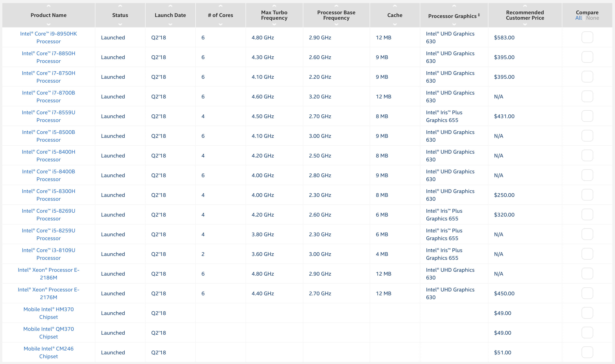The image size is (615, 364).
Task: Sort # of Cores descending arrow
Action: point(220,24)
